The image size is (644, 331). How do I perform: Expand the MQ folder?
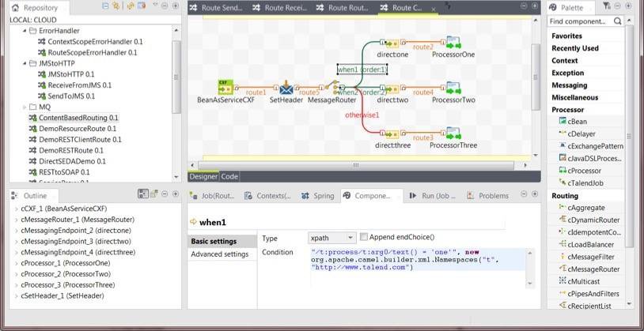[x=25, y=107]
